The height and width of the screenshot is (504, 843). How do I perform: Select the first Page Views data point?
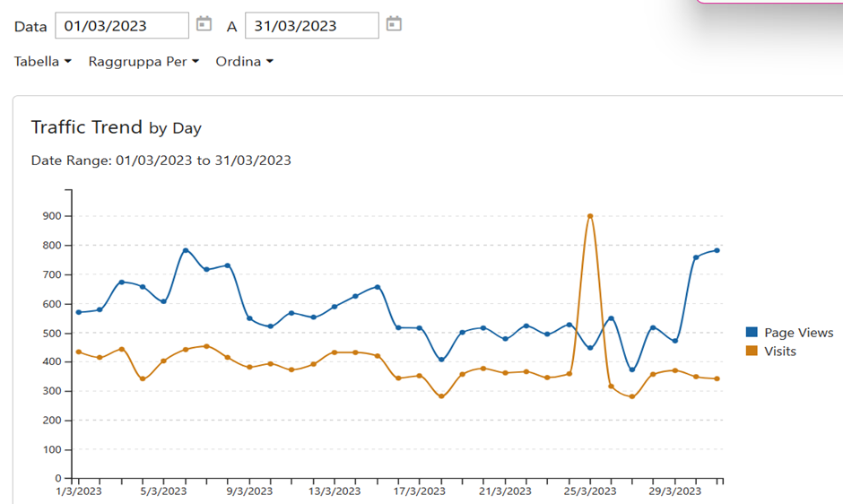[x=79, y=312]
